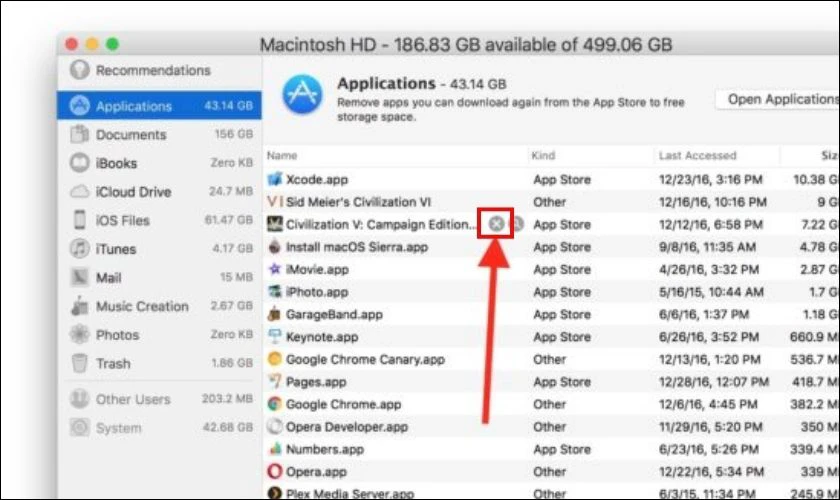Screen dimensions: 840x500
Task: Click the Opera.app red icon
Action: click(275, 471)
